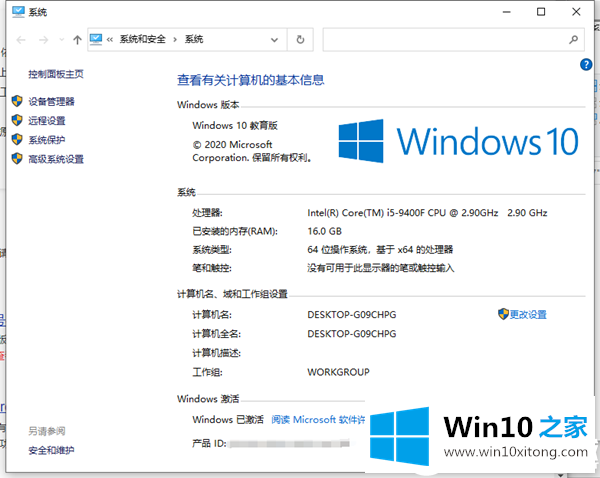This screenshot has height=478, width=600.
Task: Open 安全和维护 link
Action: [51, 450]
